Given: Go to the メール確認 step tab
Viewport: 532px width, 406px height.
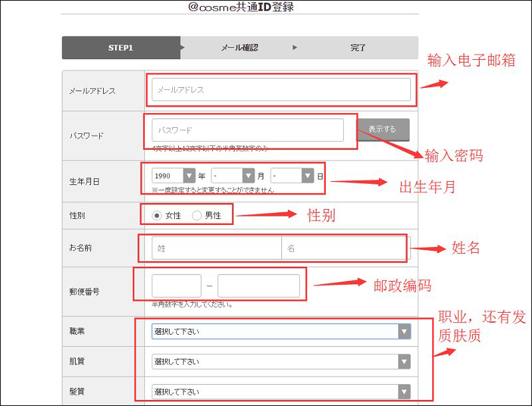Looking at the screenshot, I should click(x=239, y=48).
